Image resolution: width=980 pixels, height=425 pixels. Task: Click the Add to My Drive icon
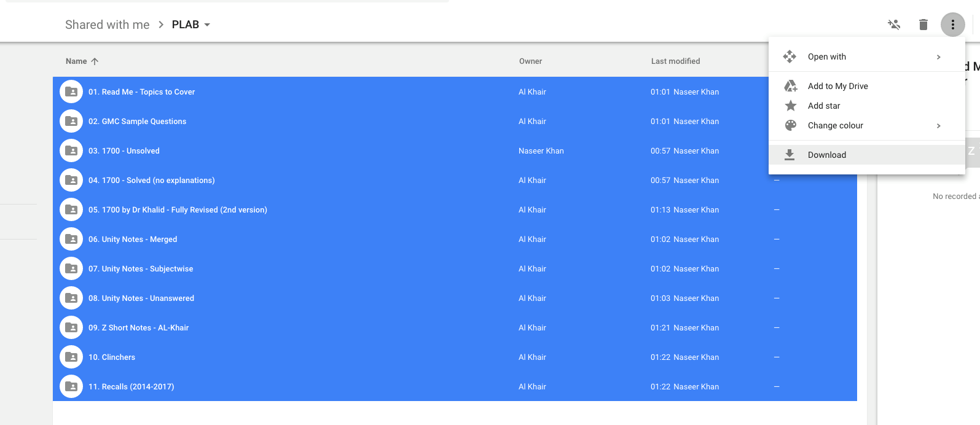(791, 86)
